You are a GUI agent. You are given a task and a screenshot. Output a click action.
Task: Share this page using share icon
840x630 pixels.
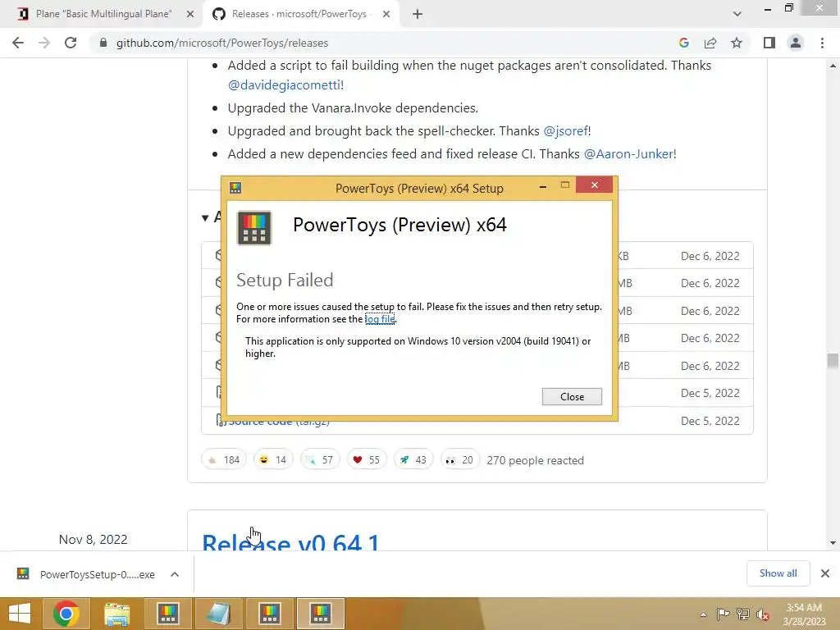pyautogui.click(x=710, y=43)
